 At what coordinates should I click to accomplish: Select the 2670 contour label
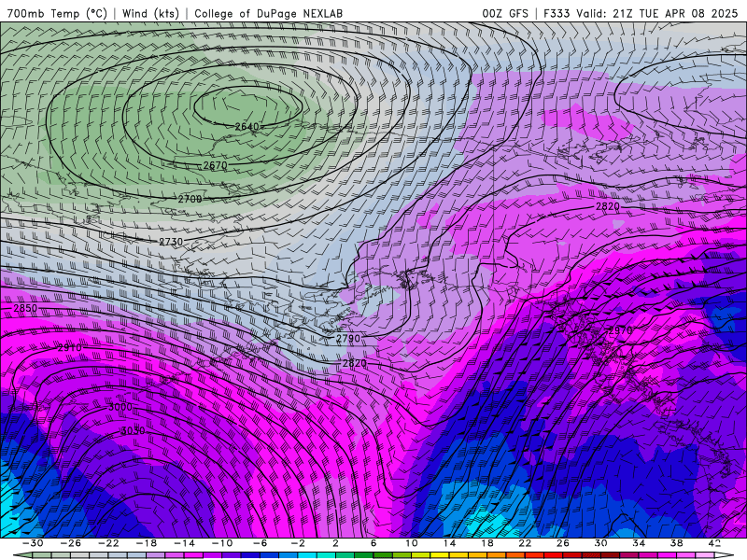[x=216, y=165]
